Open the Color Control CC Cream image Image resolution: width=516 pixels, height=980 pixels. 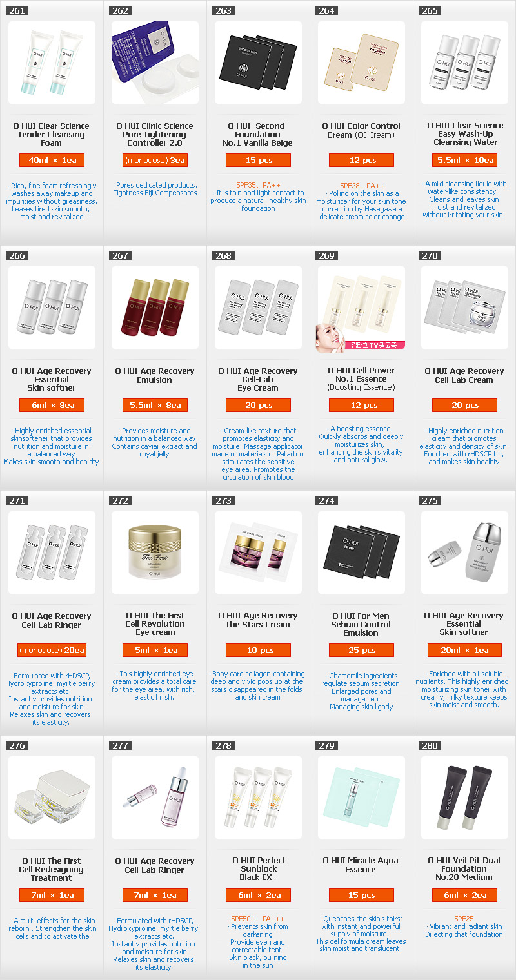[x=361, y=63]
